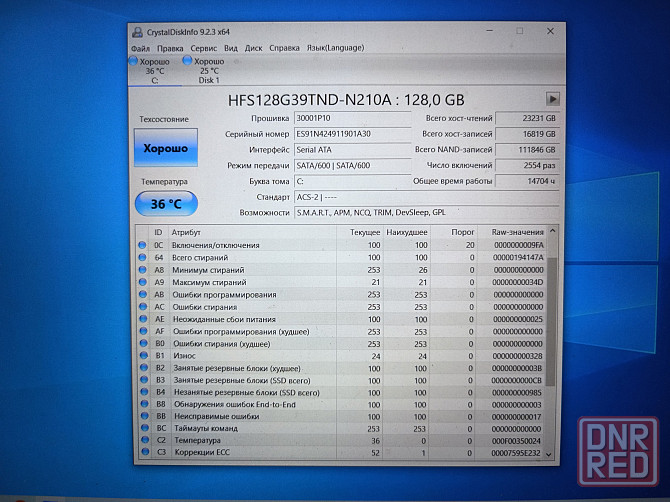Click blue status dot on C: drive tab

133,61
